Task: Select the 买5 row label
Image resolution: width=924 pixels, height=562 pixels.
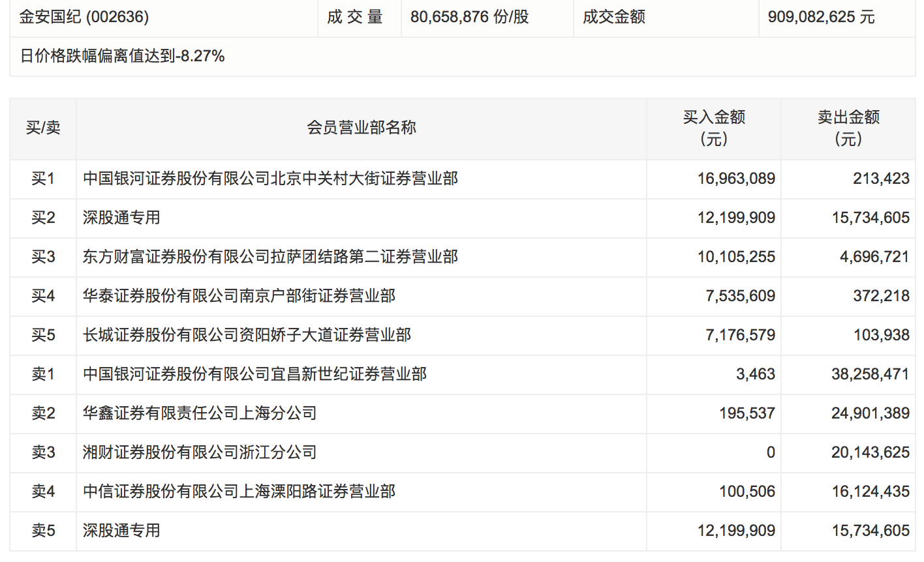Action: pos(43,335)
